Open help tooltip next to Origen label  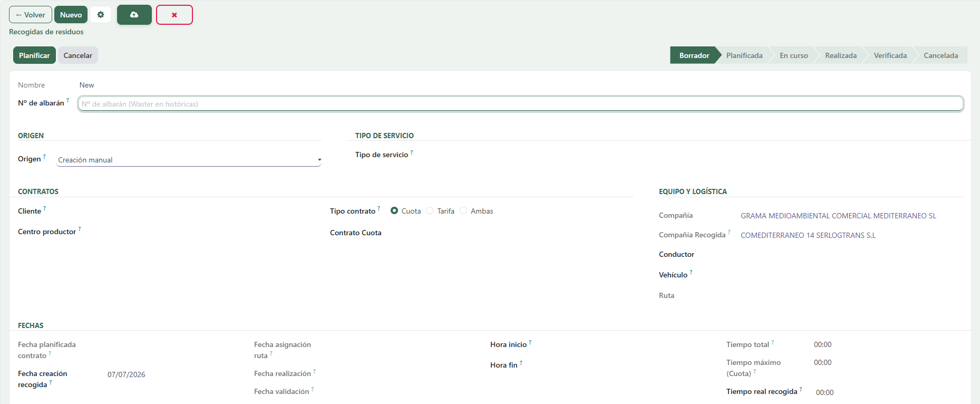[44, 157]
